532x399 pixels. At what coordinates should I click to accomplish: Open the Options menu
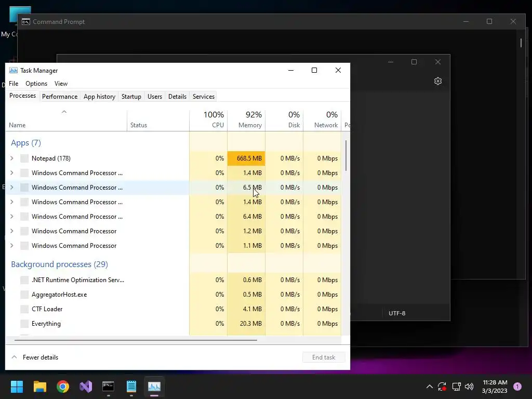point(36,84)
